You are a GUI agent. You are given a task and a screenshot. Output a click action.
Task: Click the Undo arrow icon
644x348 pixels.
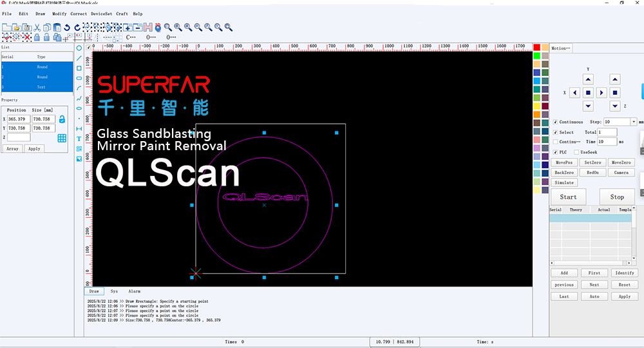67,28
